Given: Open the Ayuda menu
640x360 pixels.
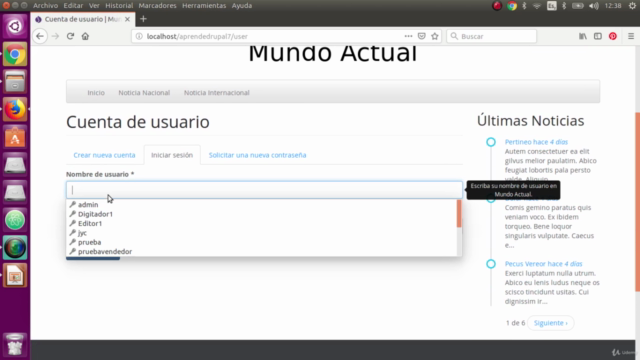Looking at the screenshot, I should point(242,6).
